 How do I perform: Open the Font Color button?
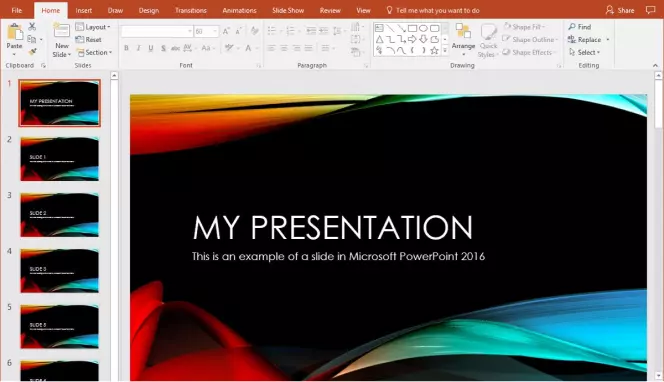(249, 48)
